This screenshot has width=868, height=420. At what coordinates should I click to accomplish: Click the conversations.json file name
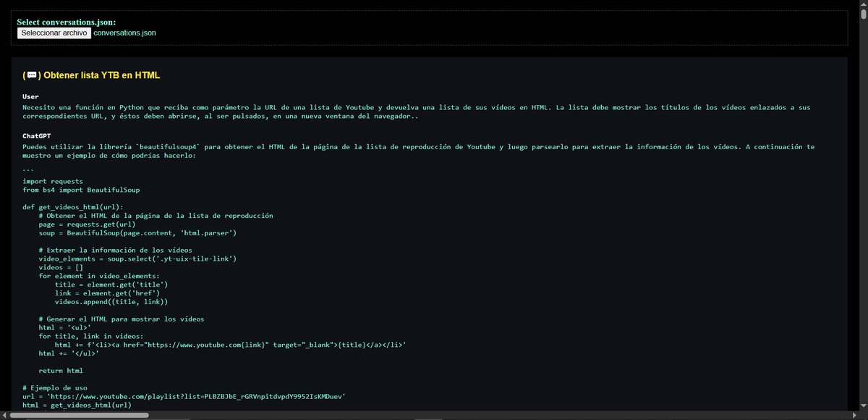[x=125, y=33]
